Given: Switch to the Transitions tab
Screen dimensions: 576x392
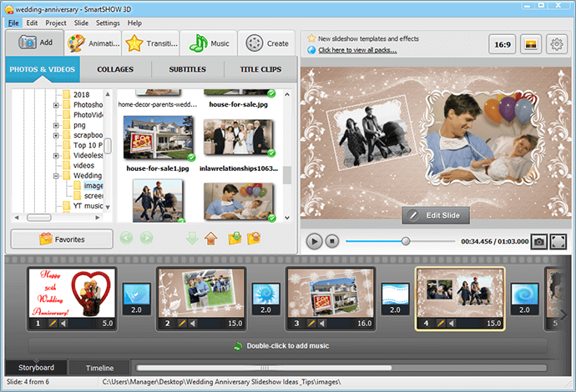Looking at the screenshot, I should (151, 43).
